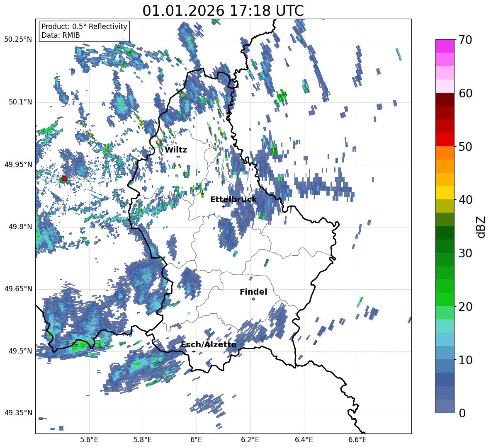Click the 20 tick on colorbar

465,307
